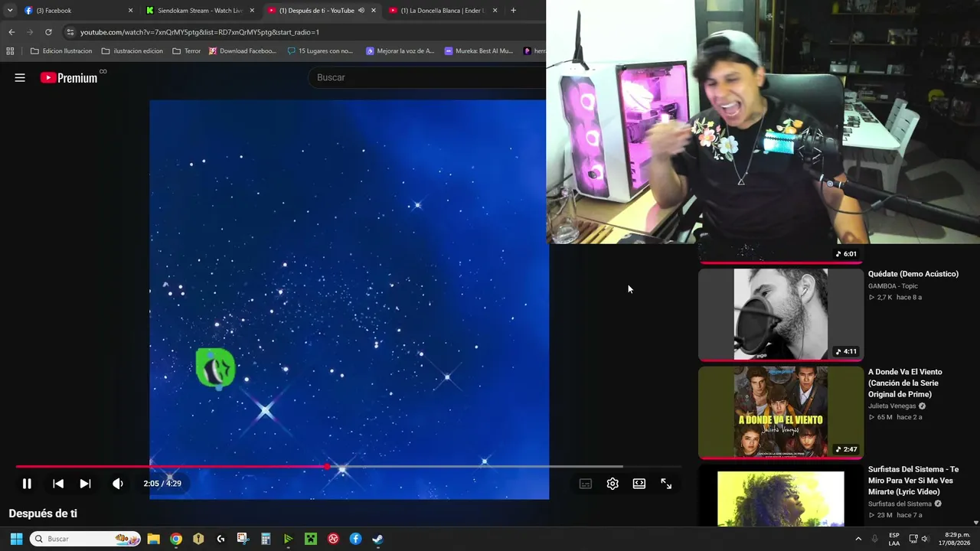
Task: Open the Julieta Venegas channel name
Action: tap(892, 406)
